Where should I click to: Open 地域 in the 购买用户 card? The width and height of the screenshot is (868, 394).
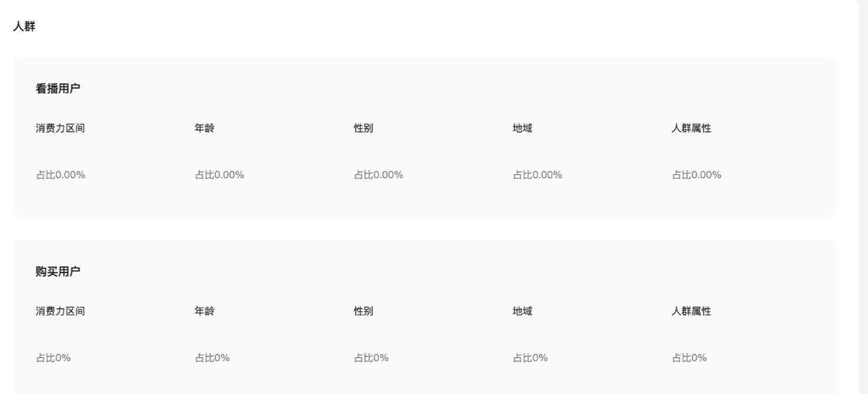522,311
